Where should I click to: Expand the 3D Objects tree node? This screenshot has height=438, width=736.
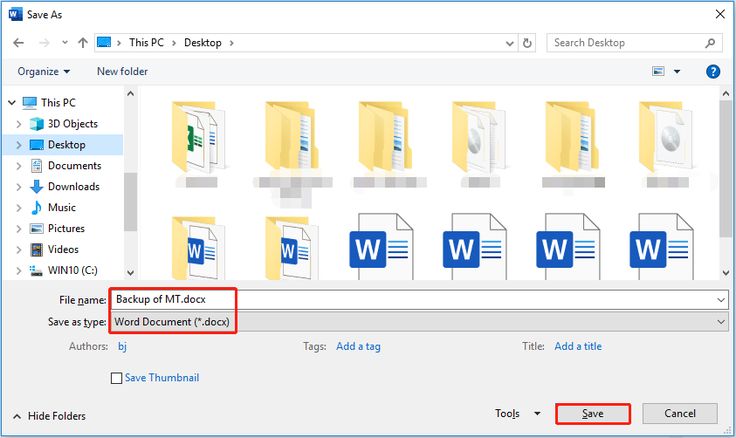[18, 124]
